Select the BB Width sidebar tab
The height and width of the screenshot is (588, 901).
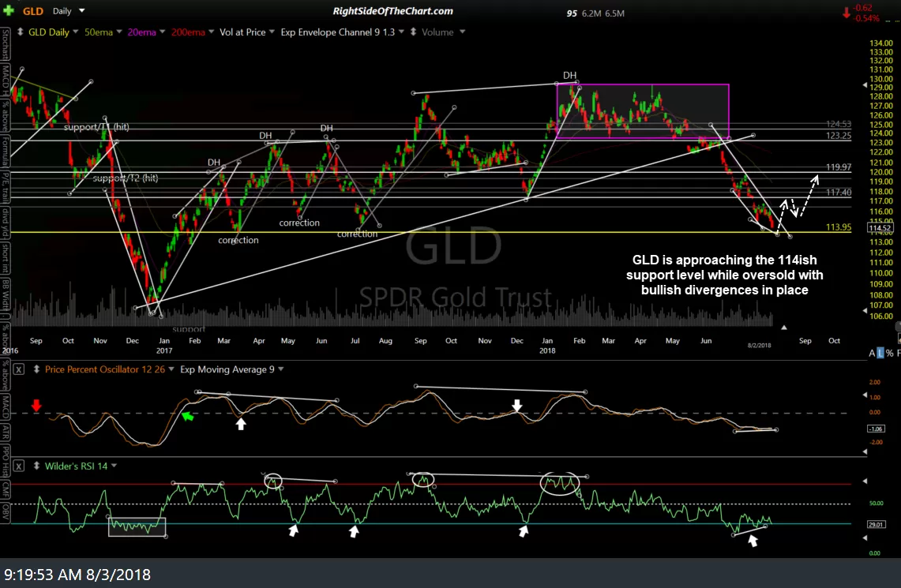coord(6,294)
